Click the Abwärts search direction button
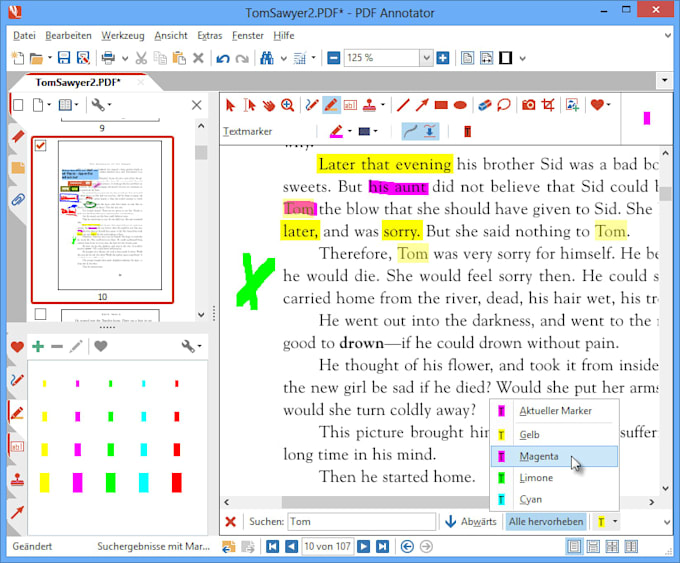Viewport: 680px width, 563px height. pos(471,521)
